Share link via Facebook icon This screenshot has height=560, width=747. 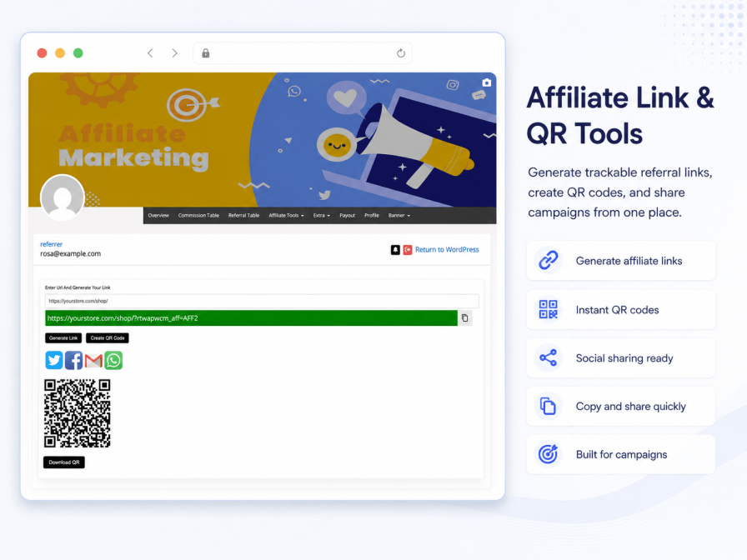click(x=73, y=360)
